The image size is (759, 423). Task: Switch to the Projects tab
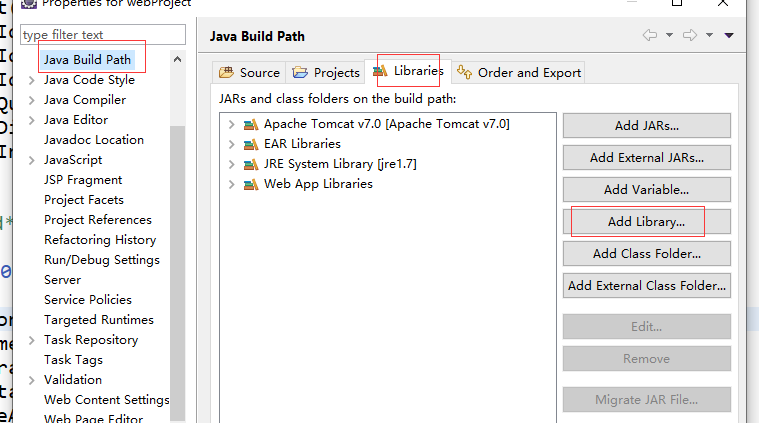point(326,72)
